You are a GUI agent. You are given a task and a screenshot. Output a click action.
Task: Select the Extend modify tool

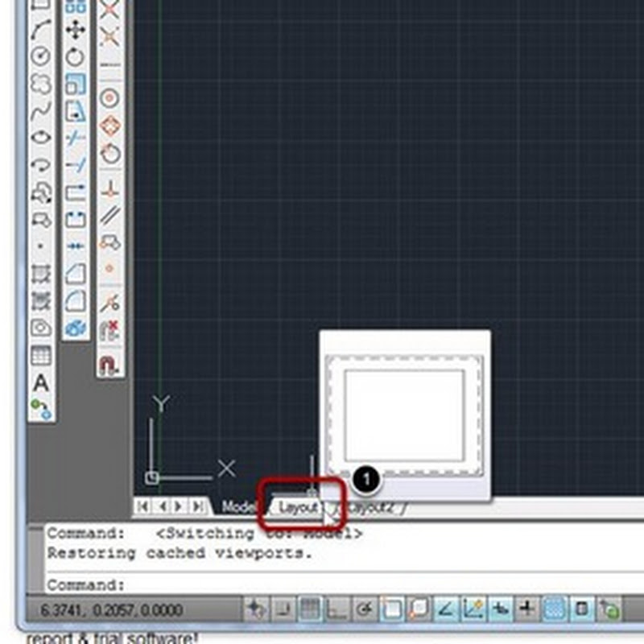76,165
